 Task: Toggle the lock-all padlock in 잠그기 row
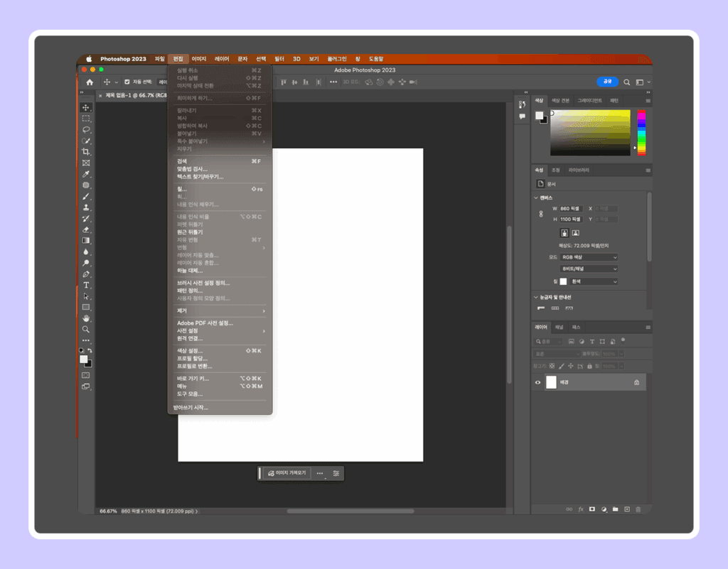point(589,367)
